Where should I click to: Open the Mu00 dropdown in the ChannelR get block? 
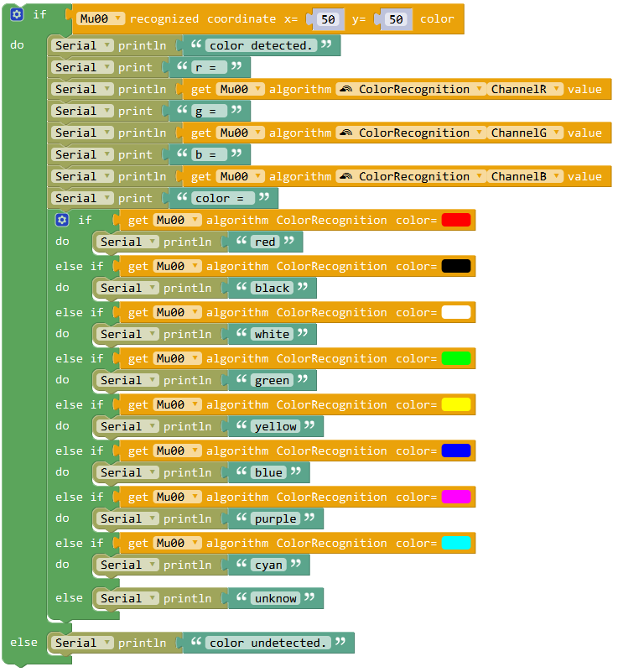[241, 89]
